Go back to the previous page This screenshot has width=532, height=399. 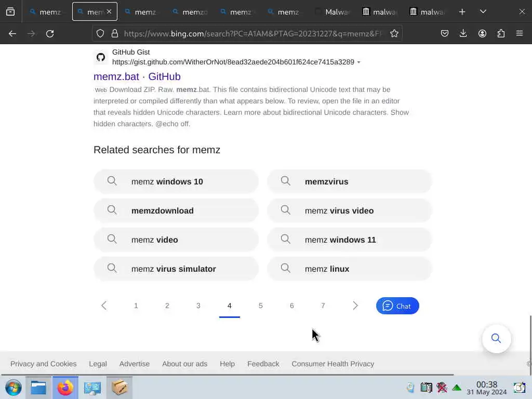pyautogui.click(x=12, y=34)
